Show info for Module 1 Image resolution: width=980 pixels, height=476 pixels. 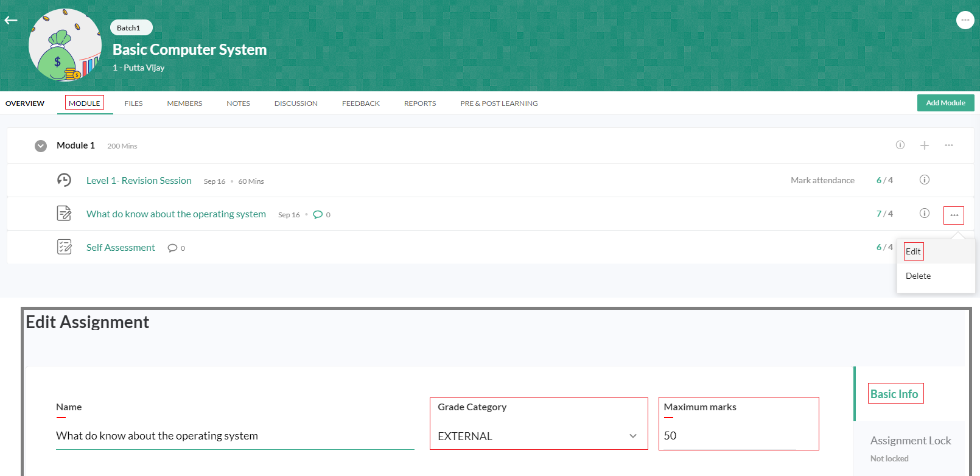click(x=900, y=145)
